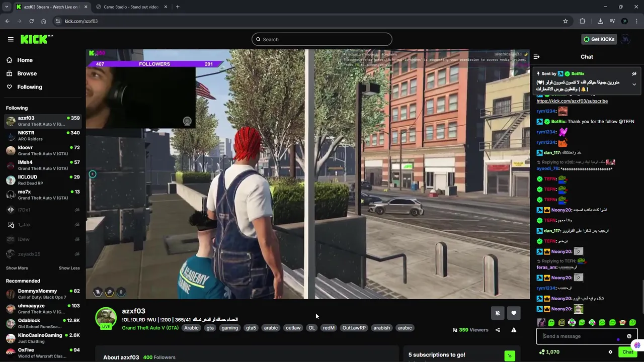Open a new browser tab

pos(178,7)
